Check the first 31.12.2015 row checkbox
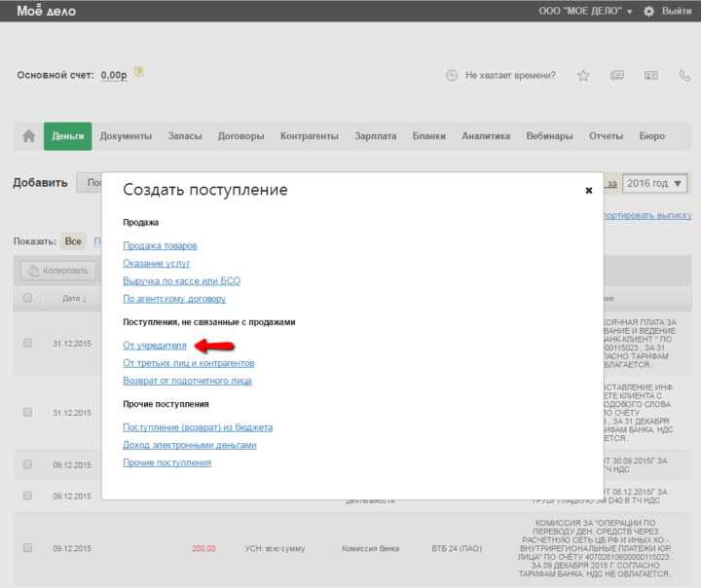The image size is (701, 588). 27,343
